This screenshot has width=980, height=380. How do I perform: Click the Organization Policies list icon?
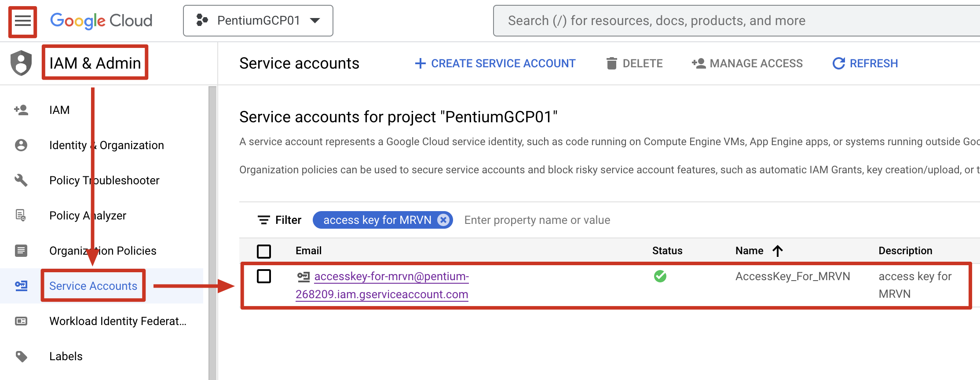[21, 251]
